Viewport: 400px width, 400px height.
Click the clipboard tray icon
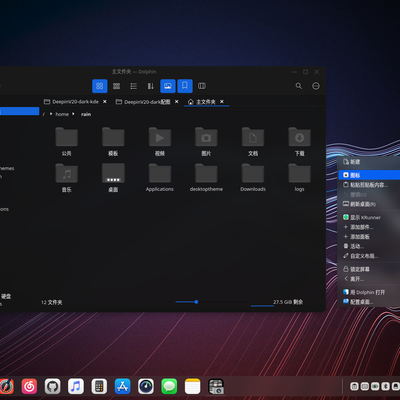tap(354, 386)
